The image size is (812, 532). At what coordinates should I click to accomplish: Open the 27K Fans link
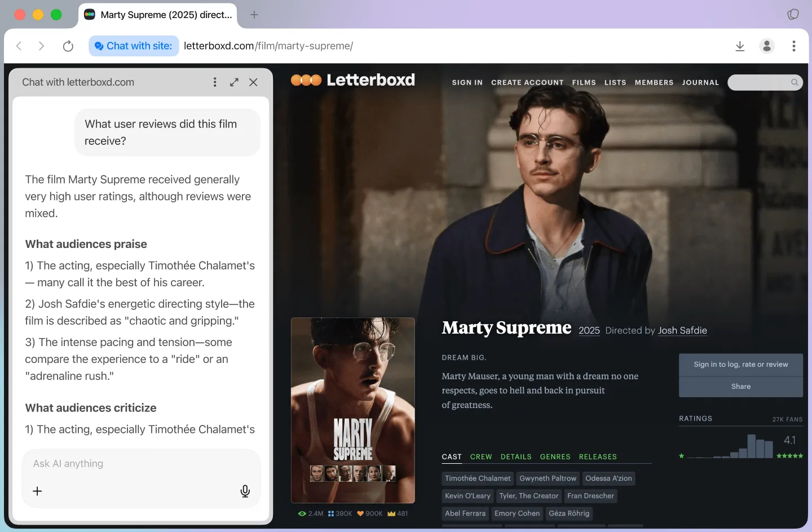(x=787, y=419)
